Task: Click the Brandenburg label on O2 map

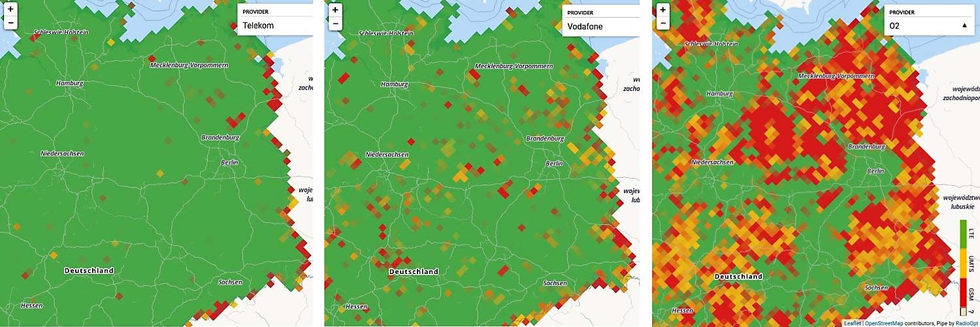Action: coord(867,147)
